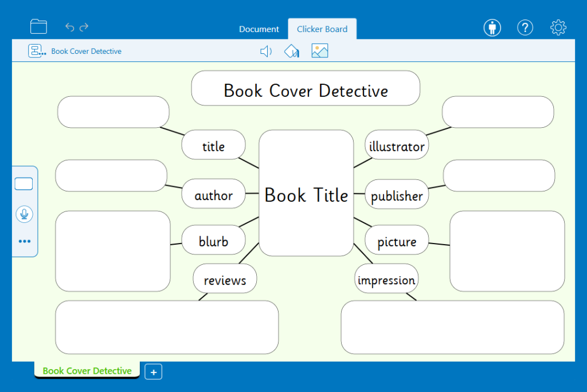
Task: Select the blurb cell
Action: coord(213,240)
